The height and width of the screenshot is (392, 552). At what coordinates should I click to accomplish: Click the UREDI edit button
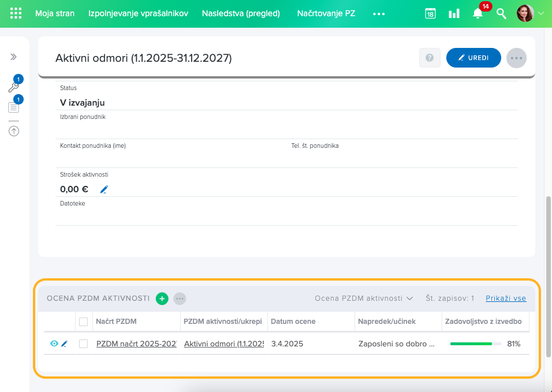tap(473, 58)
